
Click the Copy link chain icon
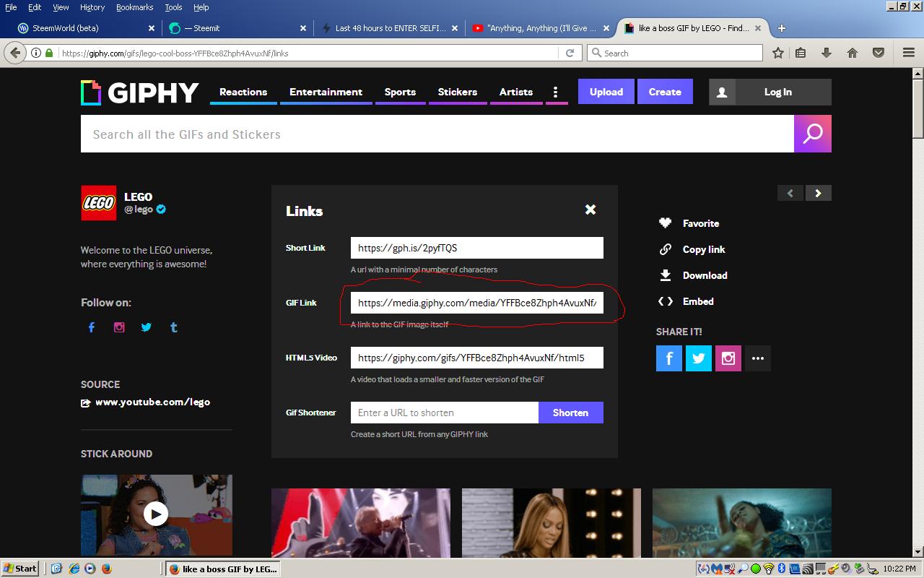pyautogui.click(x=666, y=249)
